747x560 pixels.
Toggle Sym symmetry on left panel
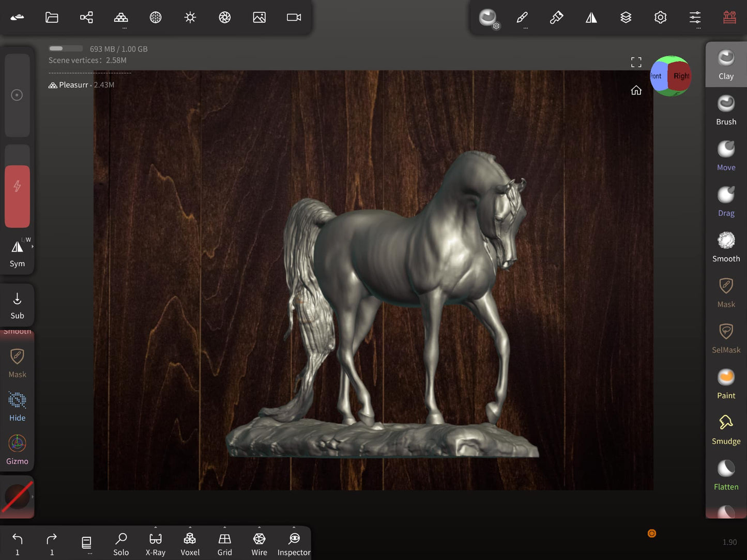[17, 253]
